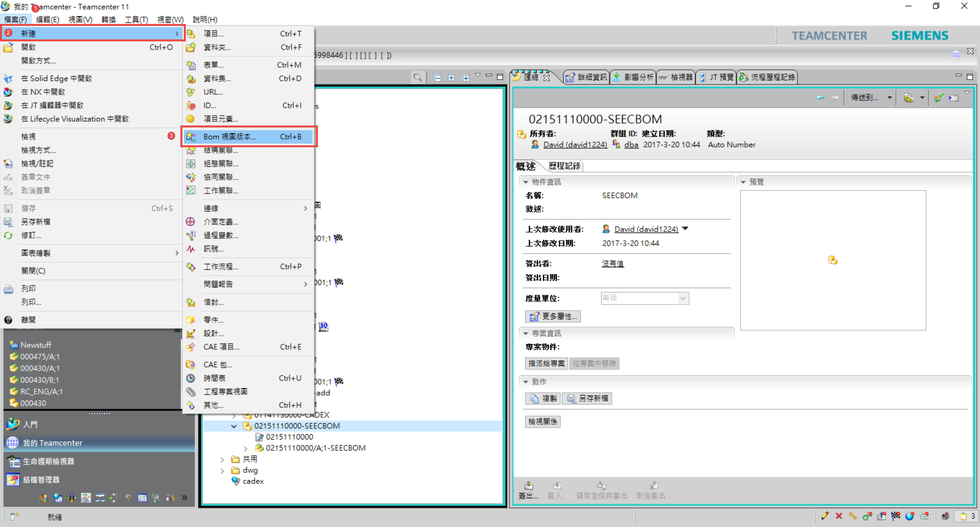The image size is (980, 527).
Task: Open the 歷程記錄 sub-tab
Action: pyautogui.click(x=564, y=166)
